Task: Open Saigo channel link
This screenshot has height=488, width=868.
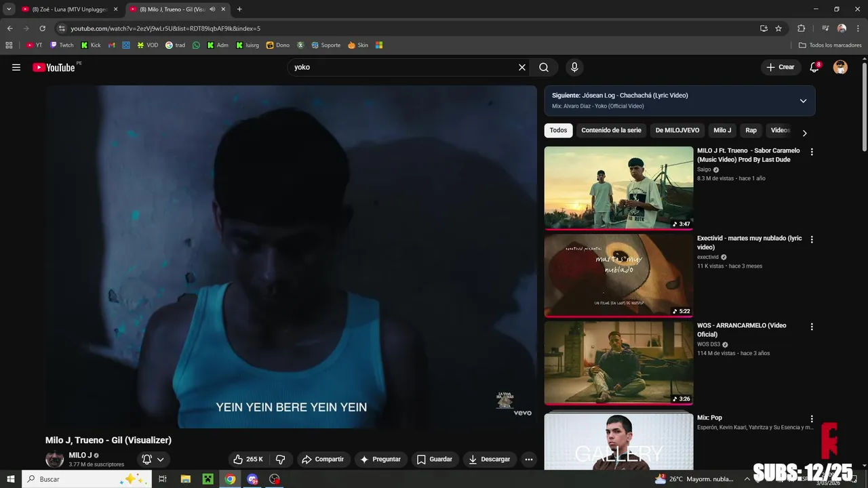Action: click(x=704, y=169)
